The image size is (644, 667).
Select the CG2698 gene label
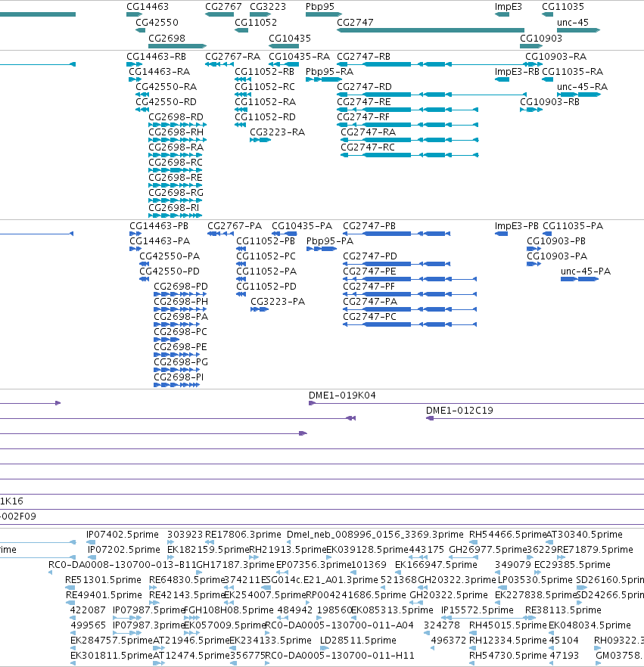pos(166,39)
